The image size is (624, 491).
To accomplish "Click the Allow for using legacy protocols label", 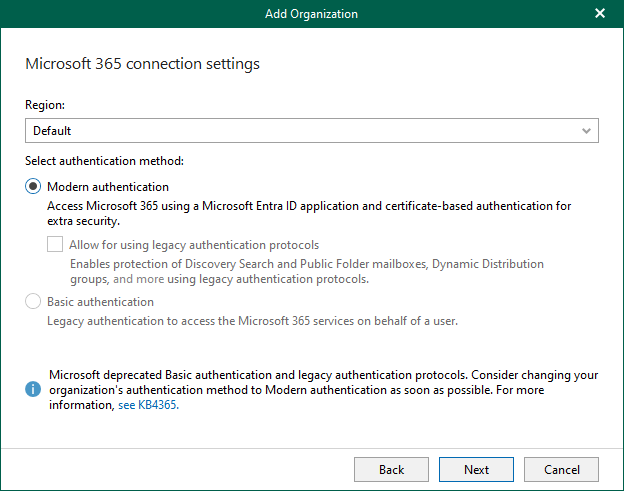I will click(194, 245).
